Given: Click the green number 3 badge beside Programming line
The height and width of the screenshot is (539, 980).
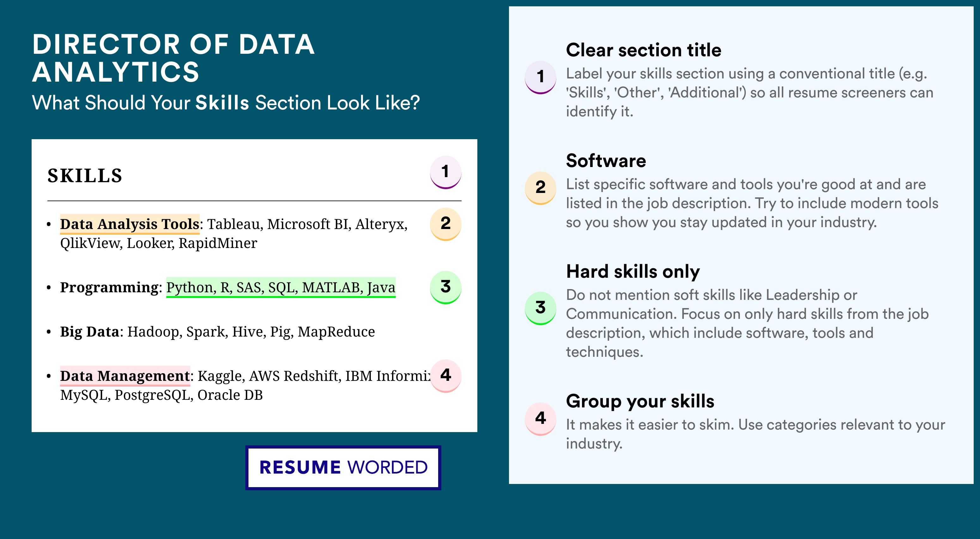Looking at the screenshot, I should coord(445,287).
